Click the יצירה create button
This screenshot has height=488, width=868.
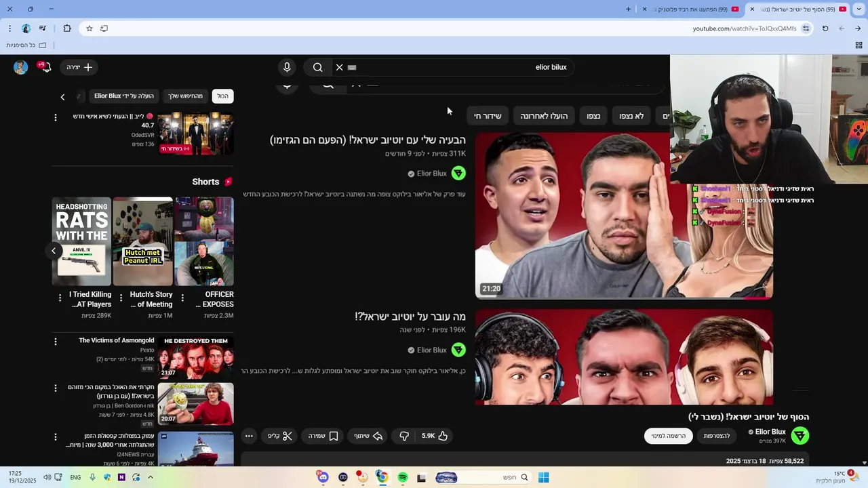tap(79, 67)
